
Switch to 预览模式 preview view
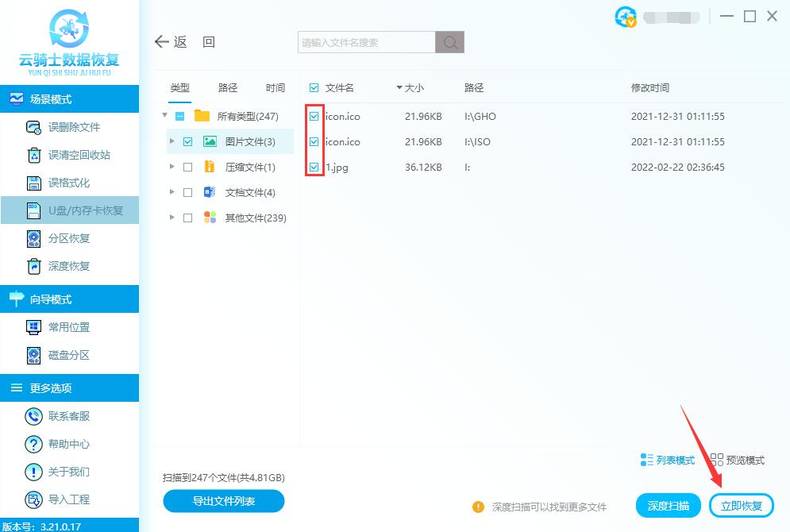point(738,461)
